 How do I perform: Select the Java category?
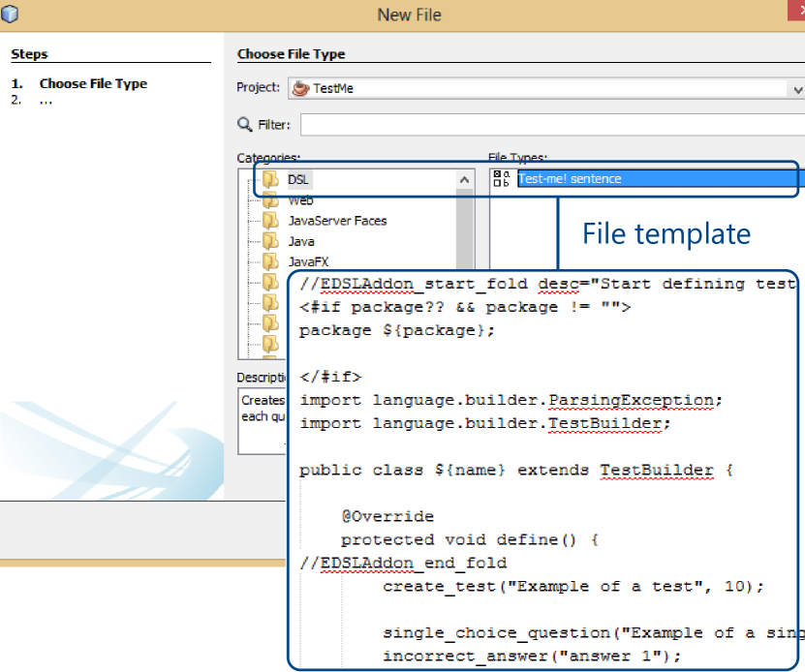301,241
